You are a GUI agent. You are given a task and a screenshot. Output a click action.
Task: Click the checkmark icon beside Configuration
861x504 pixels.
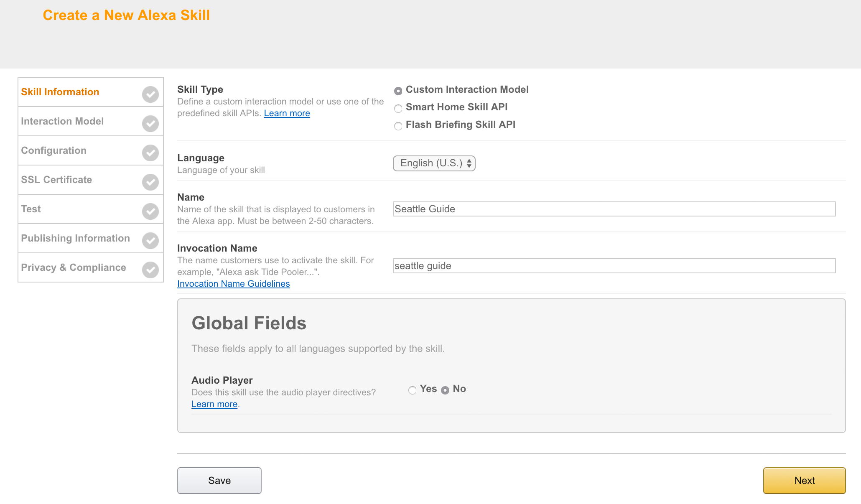tap(150, 152)
